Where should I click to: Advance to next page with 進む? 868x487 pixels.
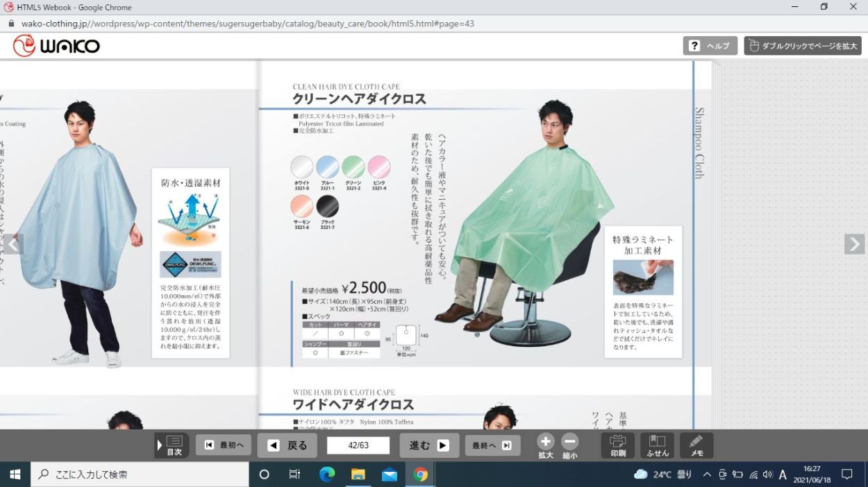pyautogui.click(x=429, y=445)
